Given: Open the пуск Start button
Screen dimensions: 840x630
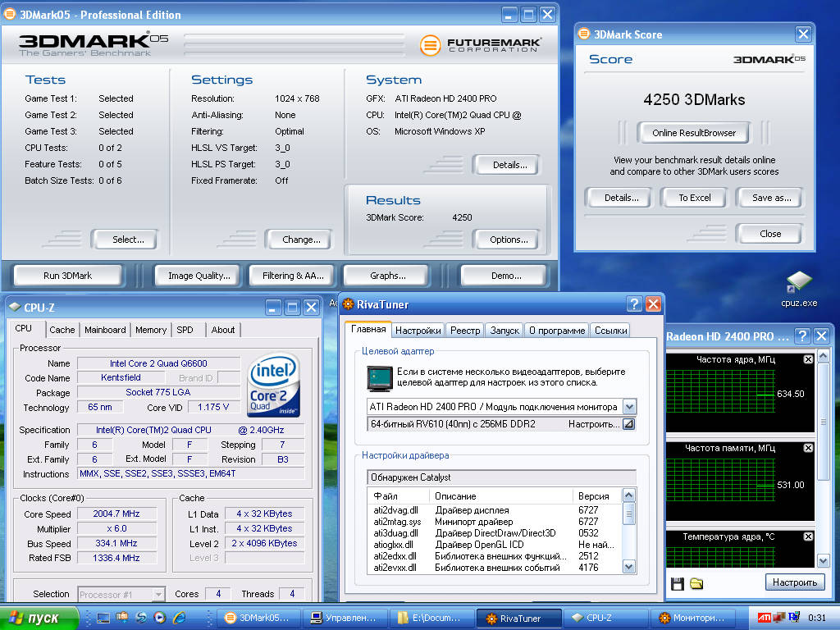Looking at the screenshot, I should (39, 618).
